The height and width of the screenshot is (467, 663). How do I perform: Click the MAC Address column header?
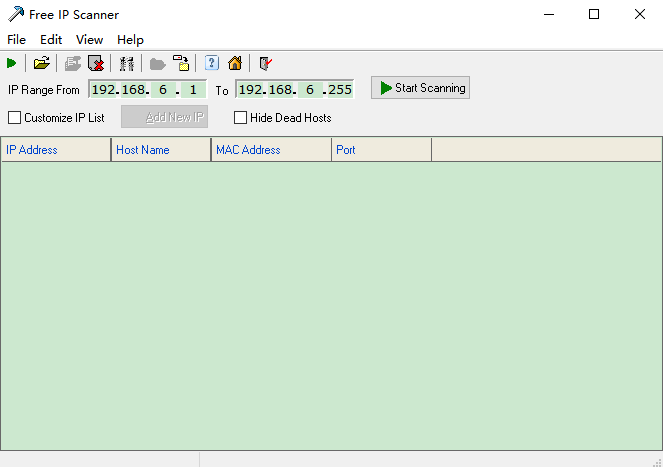coord(270,150)
